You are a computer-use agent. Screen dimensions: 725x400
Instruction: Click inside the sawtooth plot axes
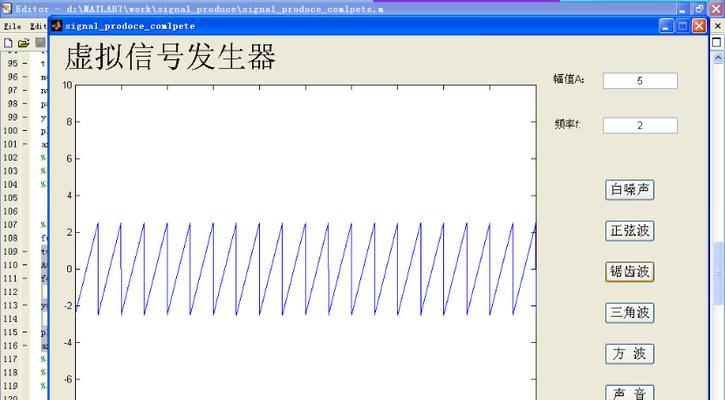tap(306, 242)
